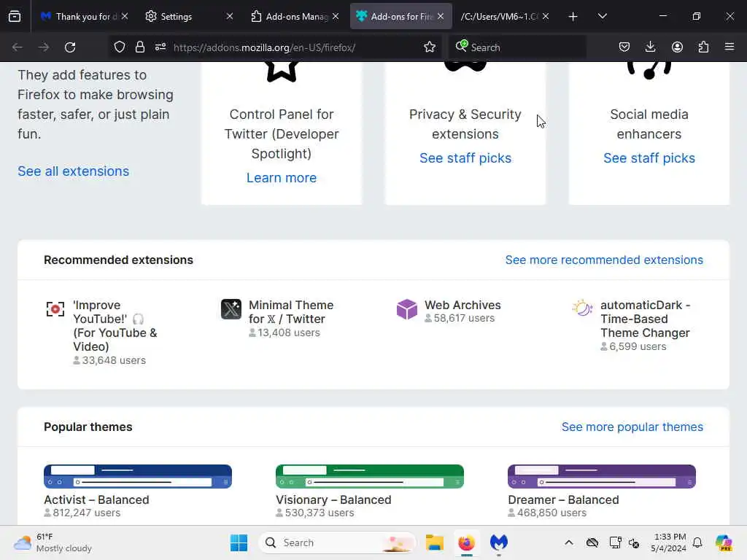Open the Copilot Preview taskbar icon
The width and height of the screenshot is (747, 560).
(723, 542)
